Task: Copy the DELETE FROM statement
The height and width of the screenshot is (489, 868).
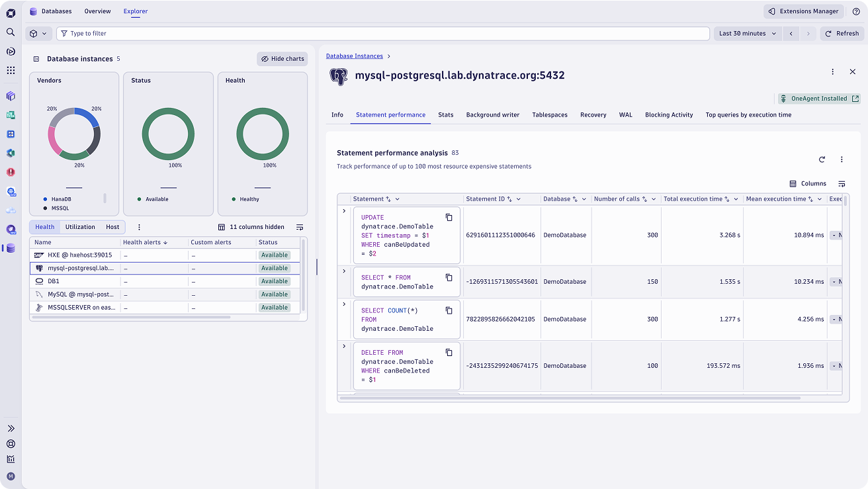Action: (449, 353)
